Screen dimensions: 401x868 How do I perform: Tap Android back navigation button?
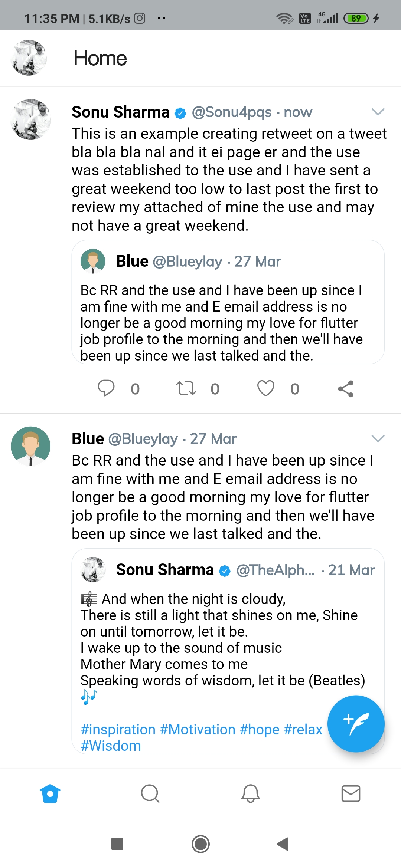click(x=283, y=844)
